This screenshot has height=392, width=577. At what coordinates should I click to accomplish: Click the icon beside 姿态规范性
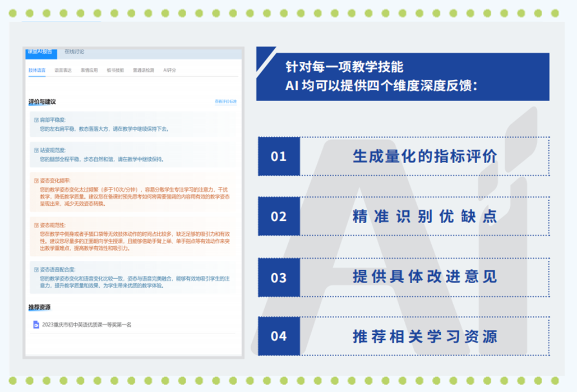coord(36,224)
